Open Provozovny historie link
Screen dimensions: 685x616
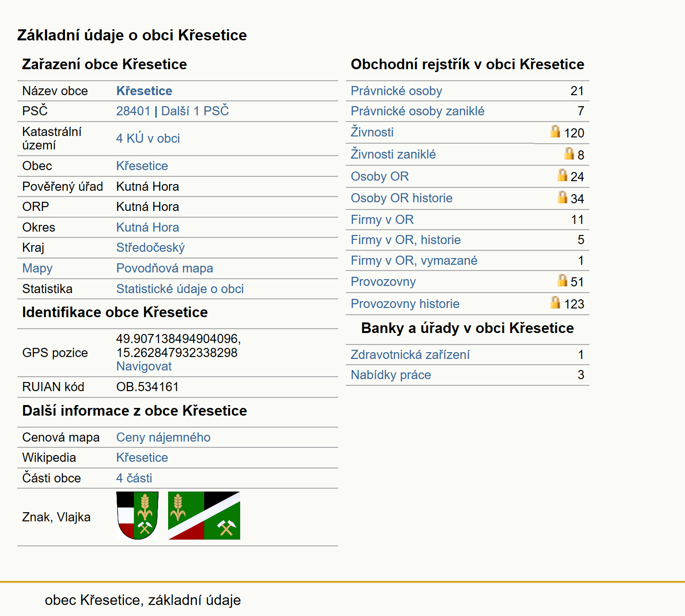click(405, 304)
